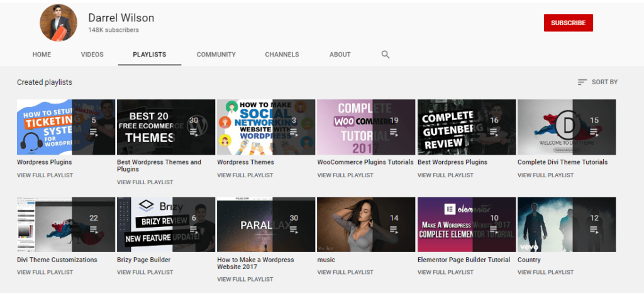The width and height of the screenshot is (644, 293).
Task: Switch to the Videos tab
Action: [x=92, y=55]
